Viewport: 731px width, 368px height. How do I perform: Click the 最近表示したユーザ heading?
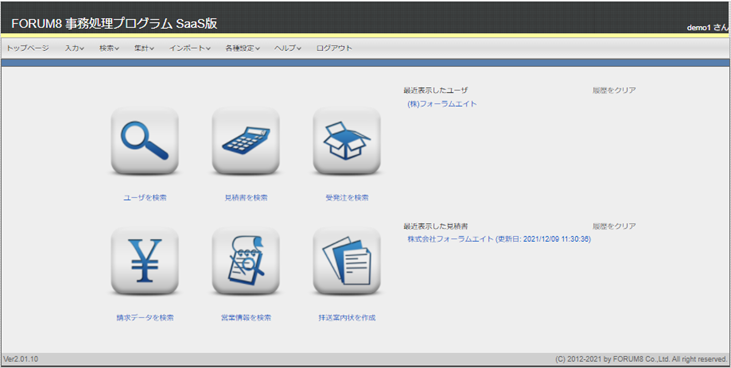point(435,90)
